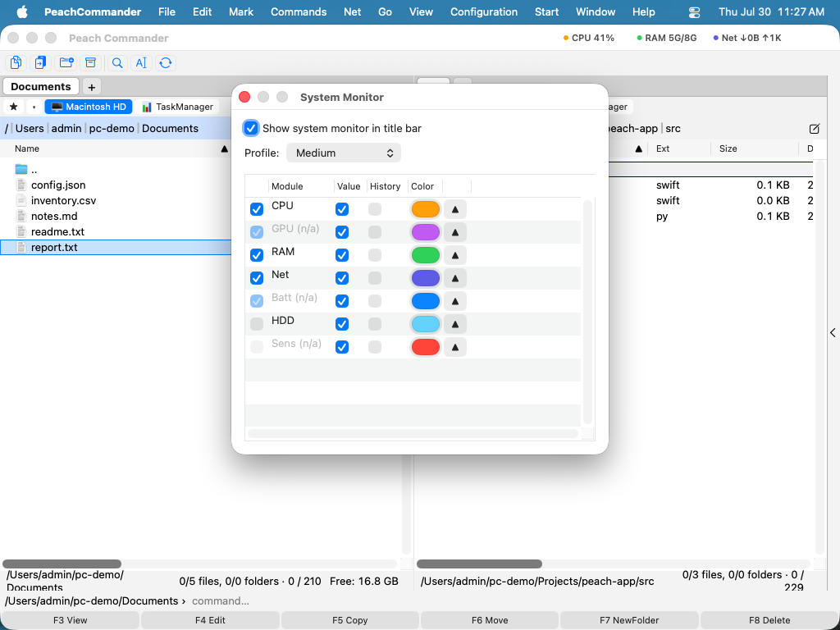The width and height of the screenshot is (840, 630).
Task: Toggle the Value checkbox for RAM
Action: [x=342, y=255]
